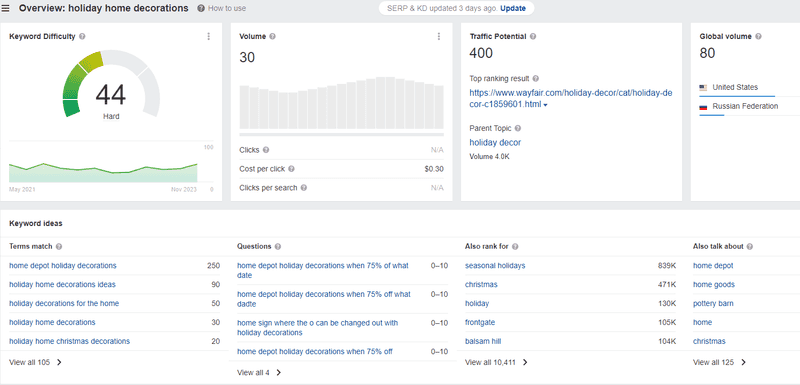
Task: Click the Cost per click help icon
Action: [x=291, y=169]
